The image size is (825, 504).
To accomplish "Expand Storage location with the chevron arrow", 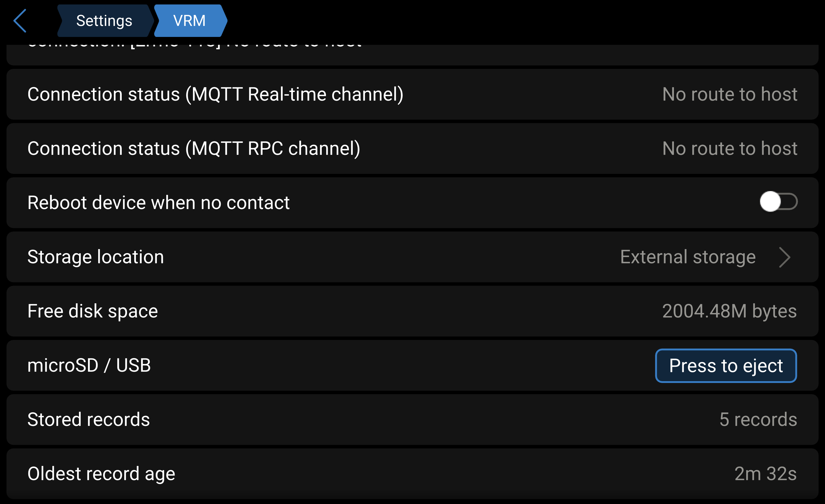I will pyautogui.click(x=784, y=257).
